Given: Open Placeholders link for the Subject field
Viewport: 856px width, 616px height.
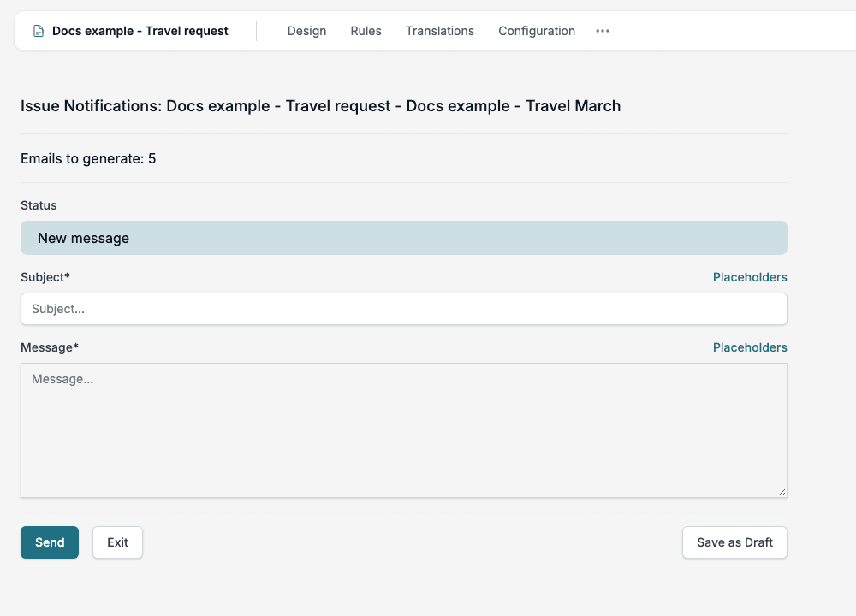Looking at the screenshot, I should pyautogui.click(x=750, y=277).
